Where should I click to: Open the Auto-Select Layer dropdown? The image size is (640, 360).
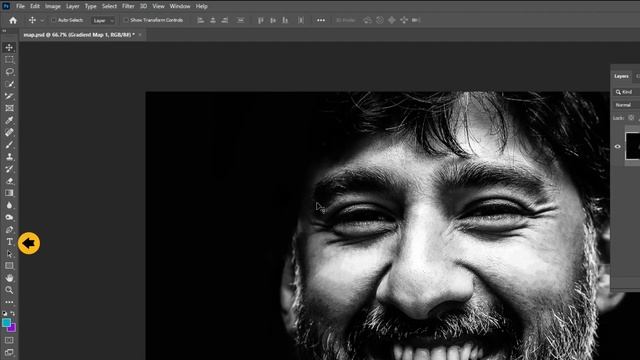(x=102, y=20)
